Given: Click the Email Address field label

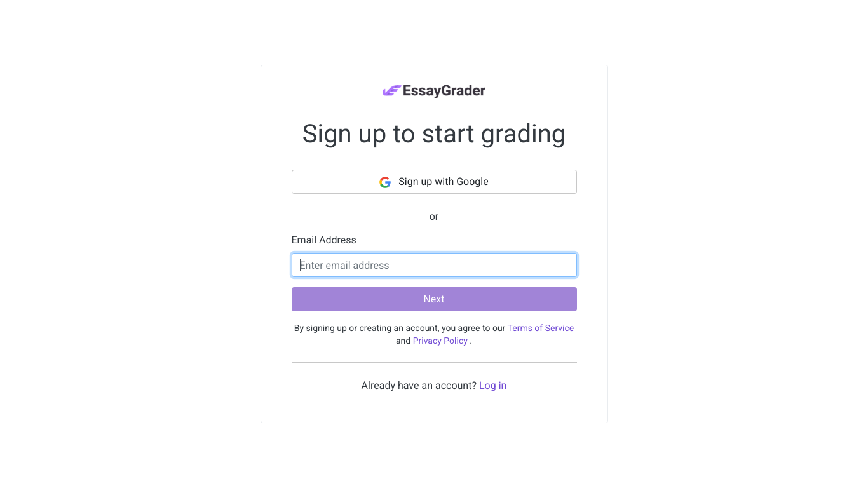Looking at the screenshot, I should (x=323, y=240).
